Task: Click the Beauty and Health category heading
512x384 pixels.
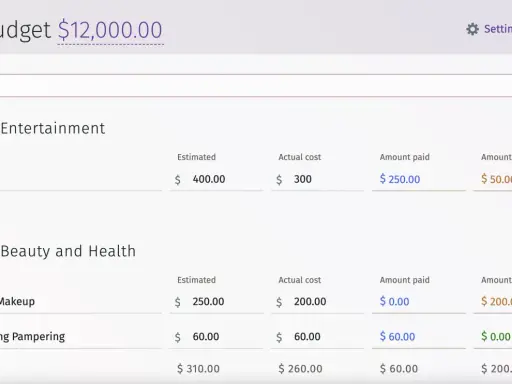Action: point(68,251)
